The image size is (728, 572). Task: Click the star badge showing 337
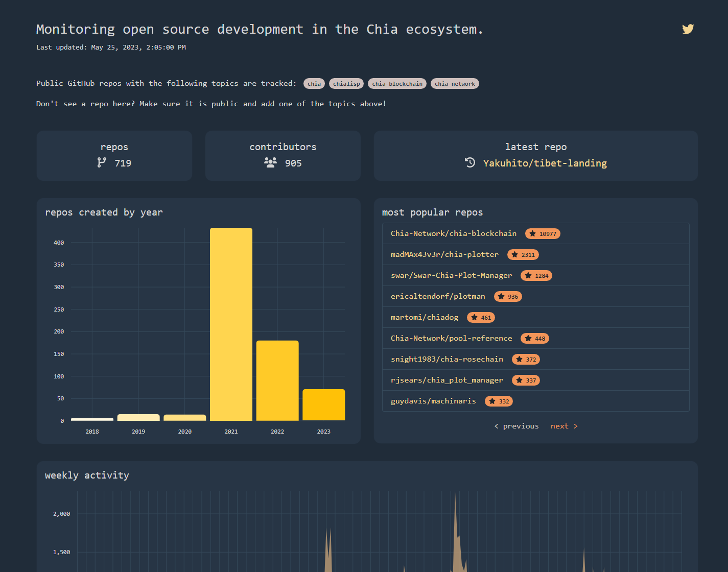click(x=526, y=380)
